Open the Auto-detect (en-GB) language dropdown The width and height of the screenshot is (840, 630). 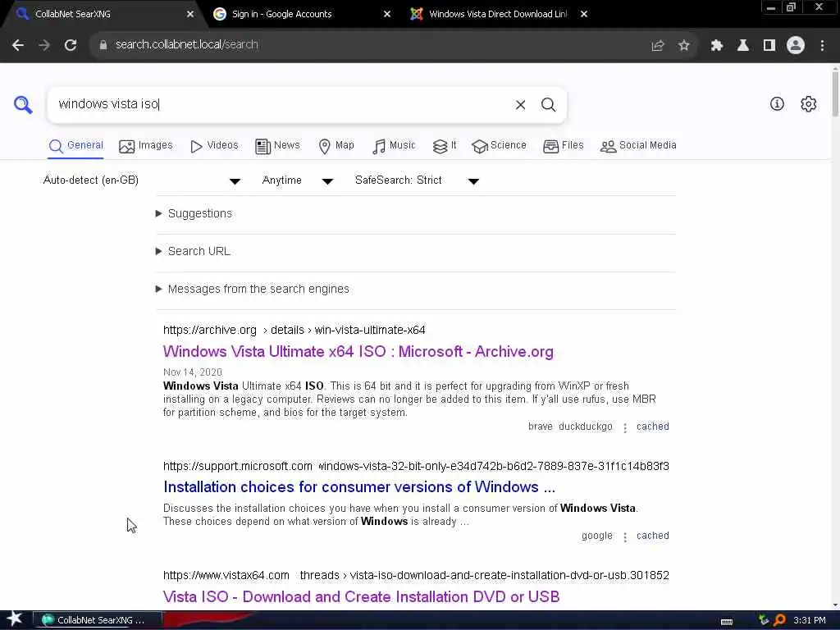142,180
